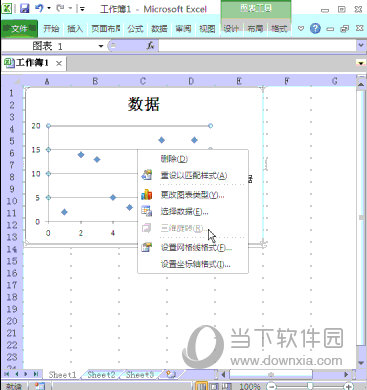Image resolution: width=367 pixels, height=390 pixels.
Task: Switch to Page Break Preview in the status bar
Action: click(227, 386)
